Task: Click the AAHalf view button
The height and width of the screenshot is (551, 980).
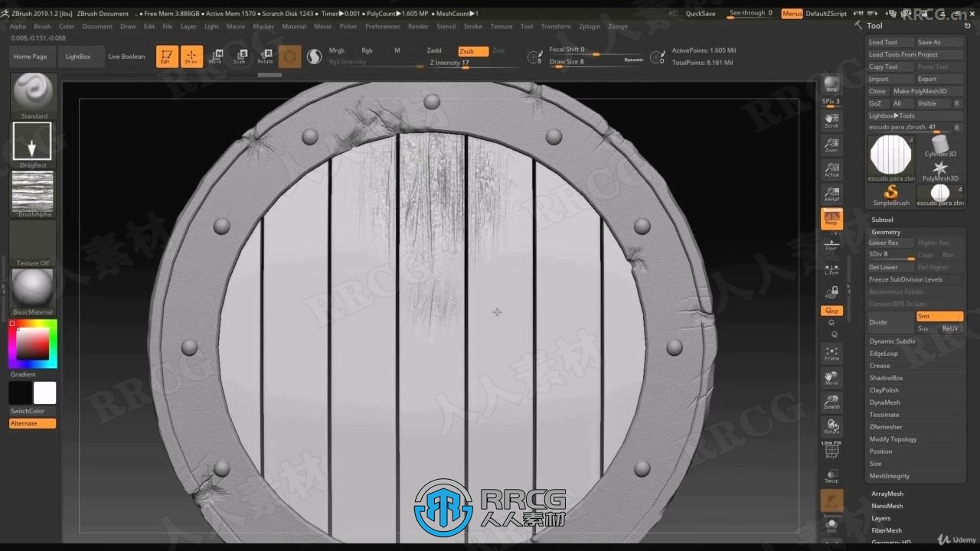Action: [x=831, y=194]
